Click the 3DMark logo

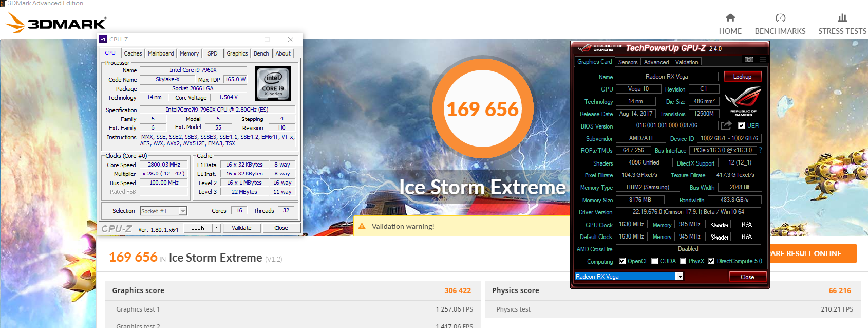(x=55, y=23)
